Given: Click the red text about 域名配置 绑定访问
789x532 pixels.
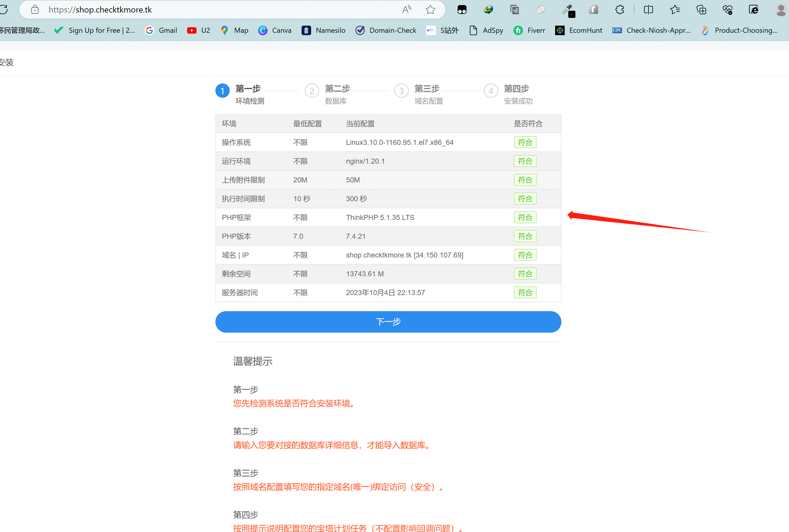Looking at the screenshot, I should (x=338, y=487).
